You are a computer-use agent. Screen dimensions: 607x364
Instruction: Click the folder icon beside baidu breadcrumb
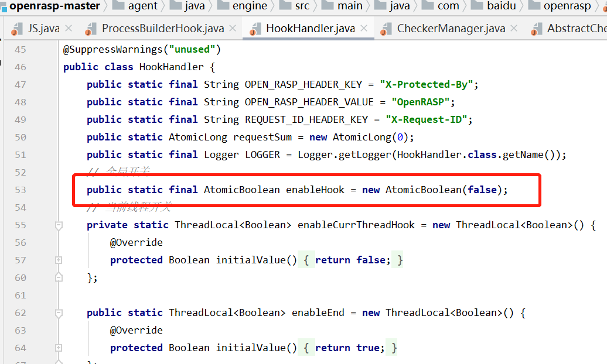[478, 5]
